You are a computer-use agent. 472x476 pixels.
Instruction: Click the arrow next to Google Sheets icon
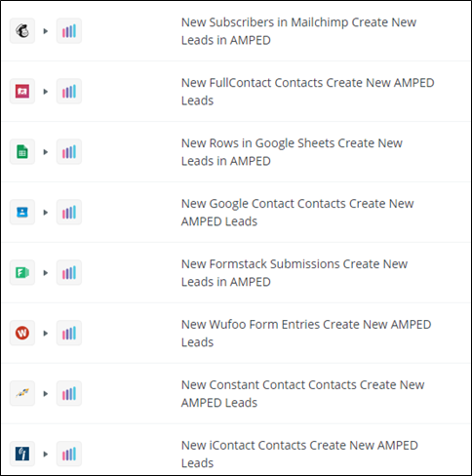pyautogui.click(x=46, y=152)
